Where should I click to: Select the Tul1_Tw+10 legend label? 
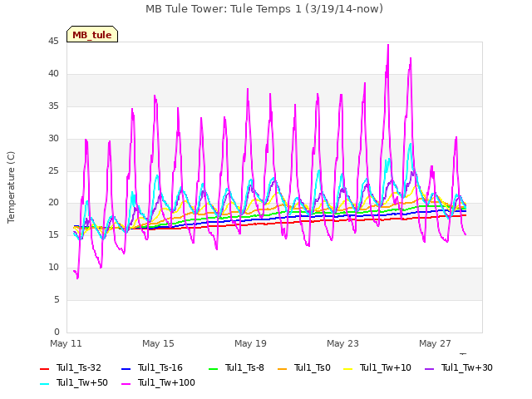[386, 367]
